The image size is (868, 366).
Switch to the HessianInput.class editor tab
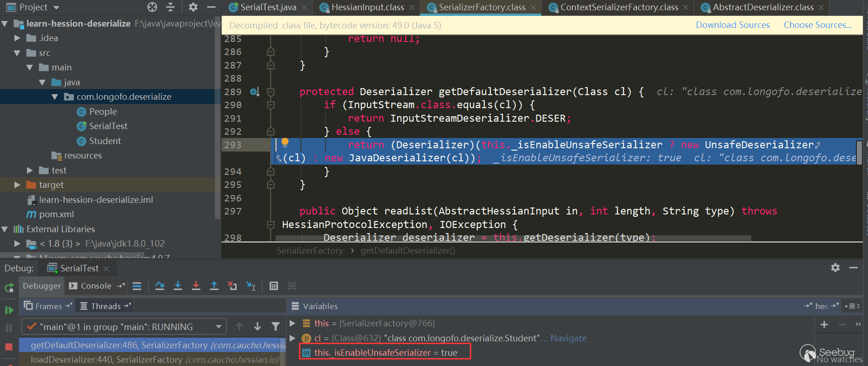[x=367, y=7]
